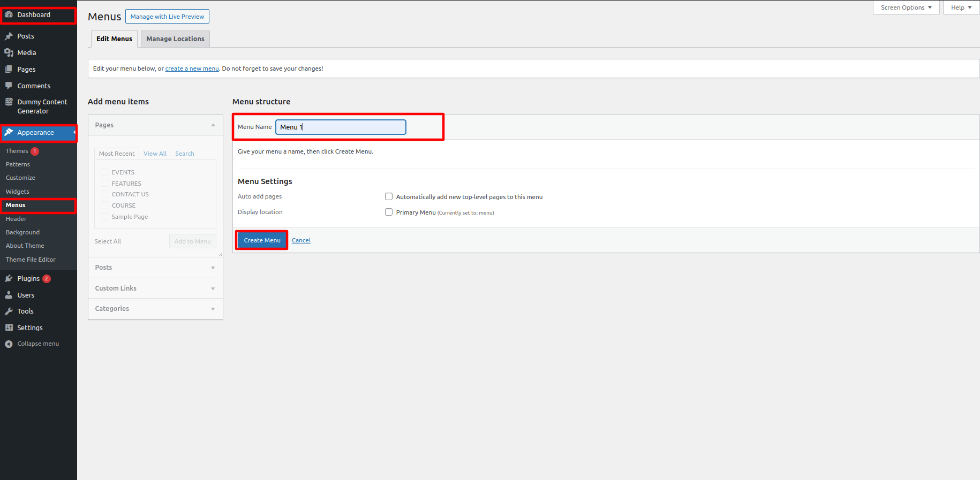This screenshot has width=980, height=480.
Task: Click the Dummy Content Generator icon
Action: tap(9, 102)
